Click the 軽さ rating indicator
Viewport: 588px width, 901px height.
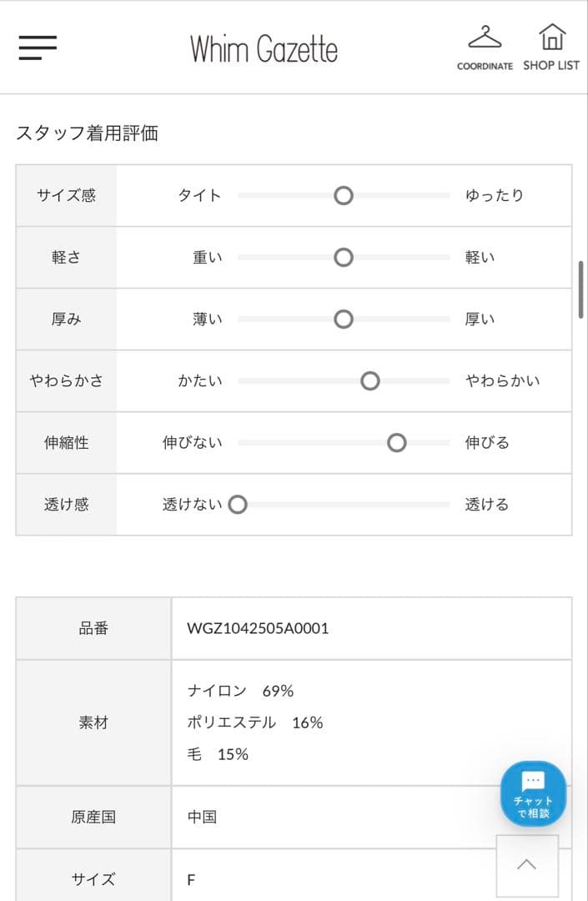tap(343, 257)
